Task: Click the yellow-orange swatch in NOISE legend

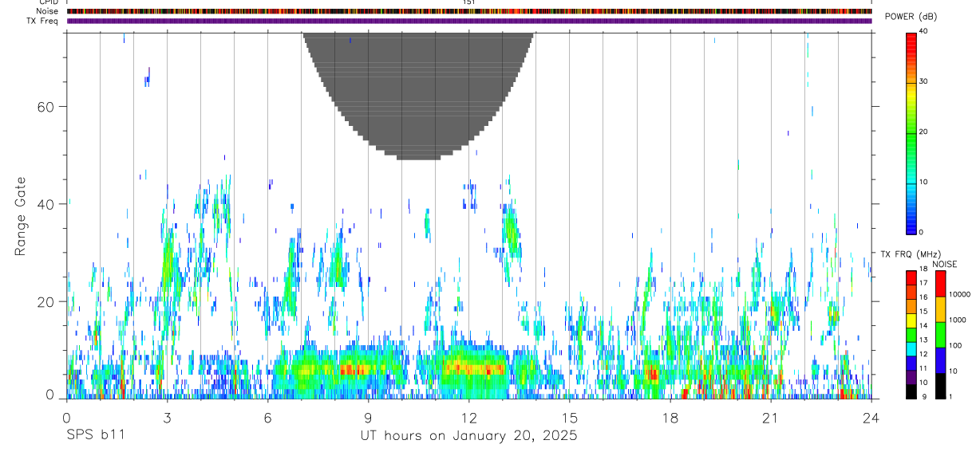Action: click(940, 309)
